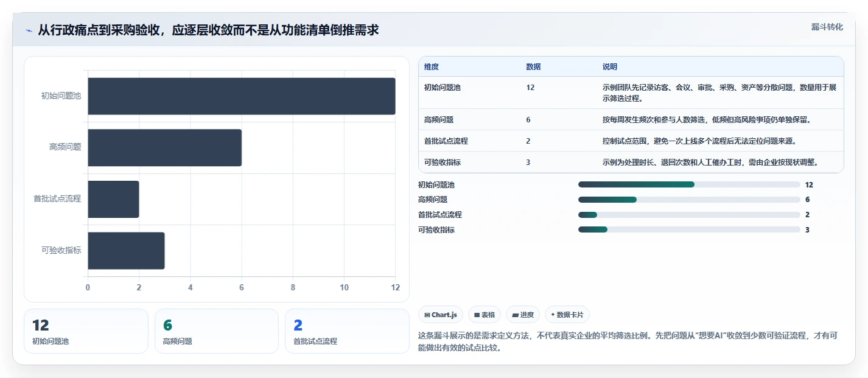Click the value 12 in the table
868x378 pixels.
click(530, 88)
